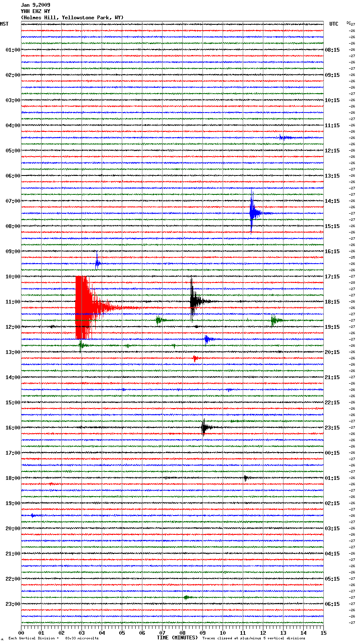Select the '13:00' MST time label
Viewport: 357px width, 644px height.
[13, 352]
